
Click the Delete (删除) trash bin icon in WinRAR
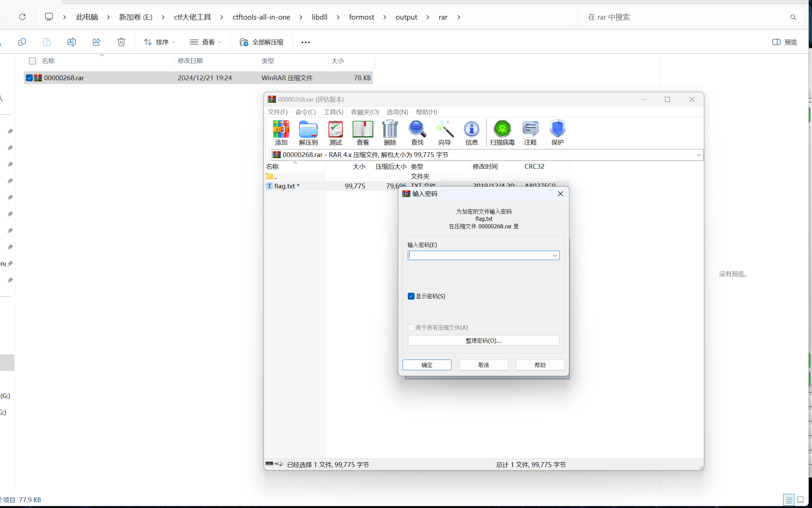(390, 133)
